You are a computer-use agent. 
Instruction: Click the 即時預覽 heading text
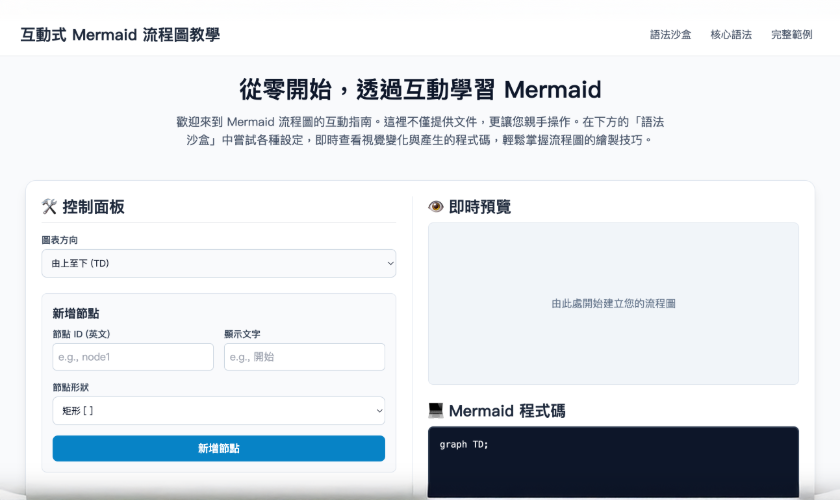tap(479, 207)
